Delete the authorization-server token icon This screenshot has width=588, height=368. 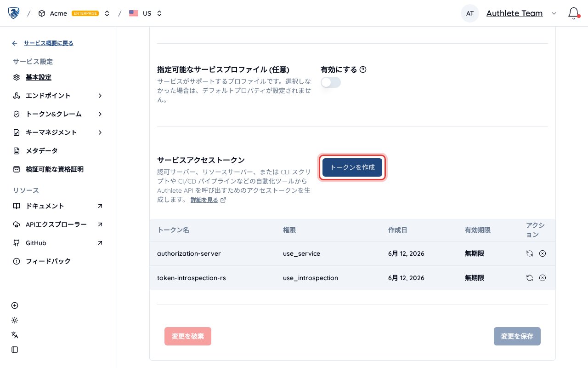pyautogui.click(x=543, y=253)
